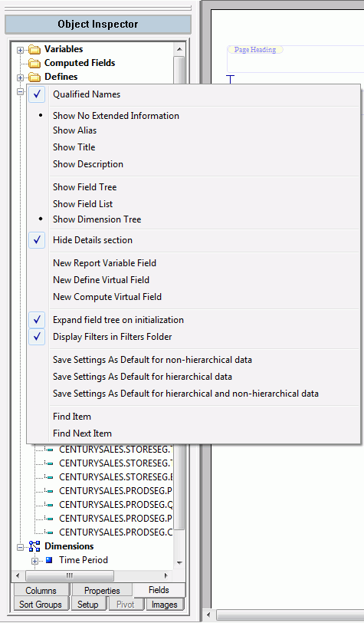Click the Variables folder icon
This screenshot has width=364, height=623.
[35, 50]
